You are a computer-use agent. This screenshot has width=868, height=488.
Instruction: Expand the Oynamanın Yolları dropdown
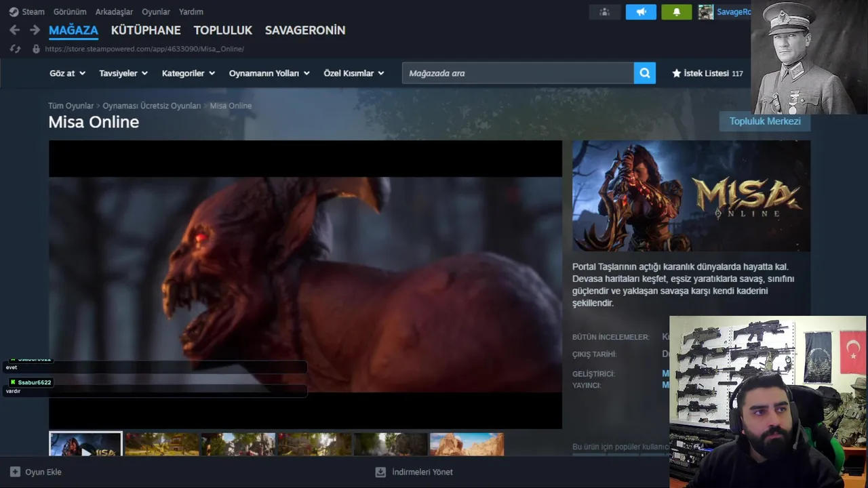pyautogui.click(x=269, y=73)
